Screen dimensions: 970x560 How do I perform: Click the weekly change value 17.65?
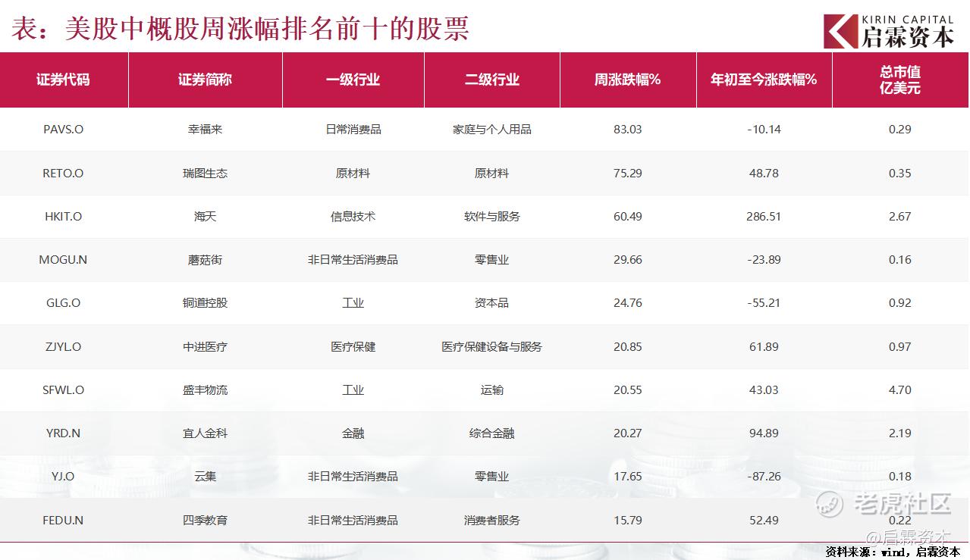(627, 477)
